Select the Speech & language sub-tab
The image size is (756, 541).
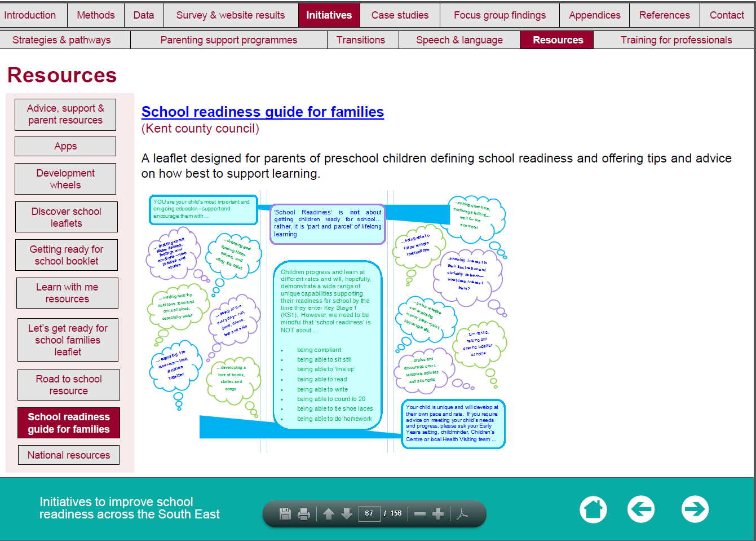[459, 40]
